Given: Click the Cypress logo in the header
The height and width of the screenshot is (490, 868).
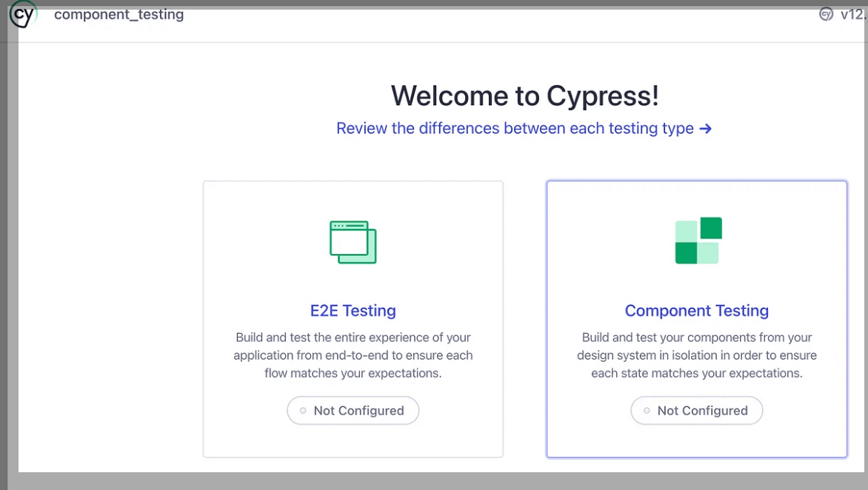Looking at the screenshot, I should pyautogui.click(x=24, y=15).
